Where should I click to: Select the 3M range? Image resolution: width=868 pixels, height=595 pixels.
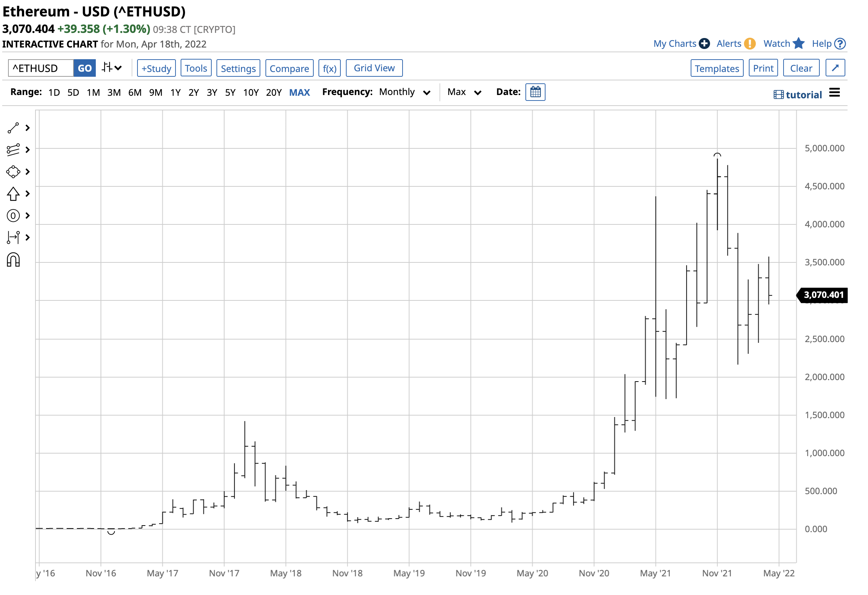114,92
